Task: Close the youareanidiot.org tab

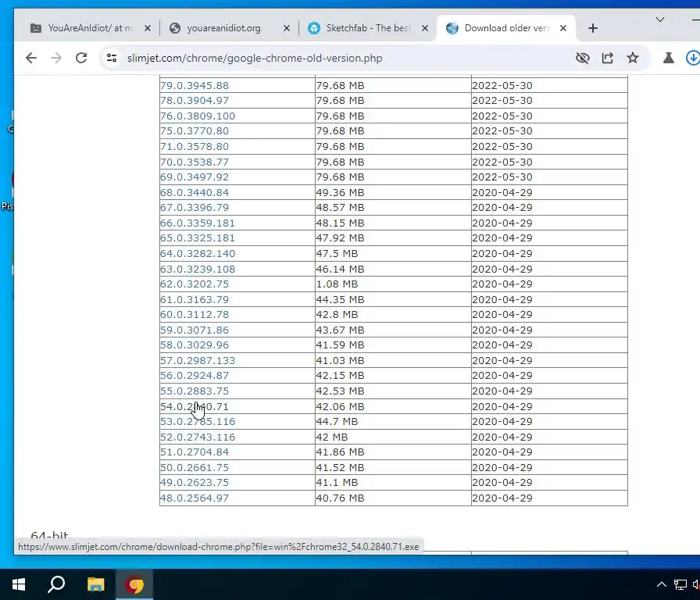Action: [x=287, y=28]
